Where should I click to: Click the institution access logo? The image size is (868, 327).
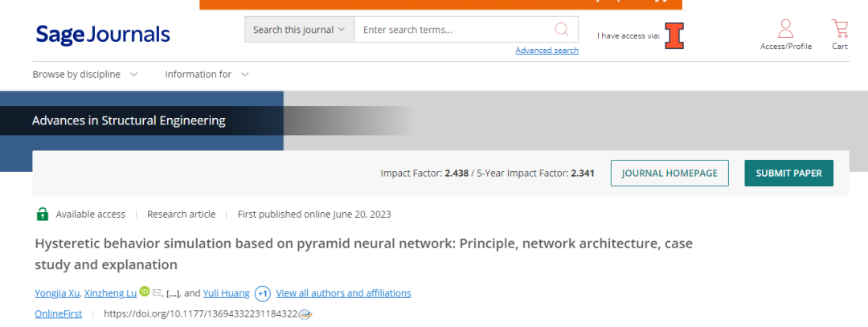[674, 35]
